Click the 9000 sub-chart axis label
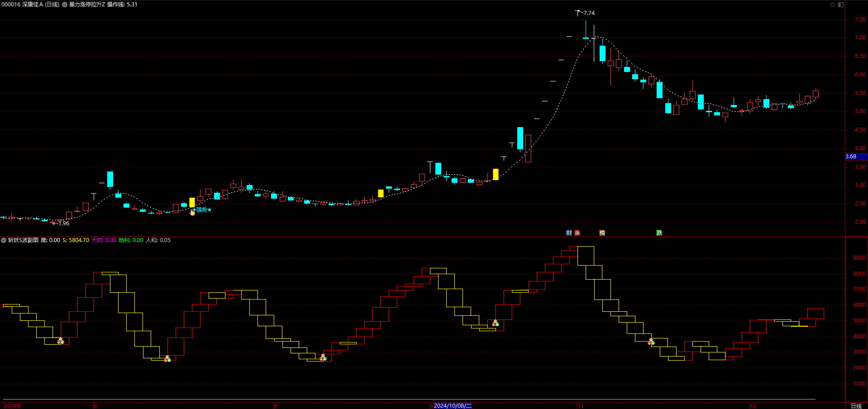The height and width of the screenshot is (409, 868). (859, 257)
